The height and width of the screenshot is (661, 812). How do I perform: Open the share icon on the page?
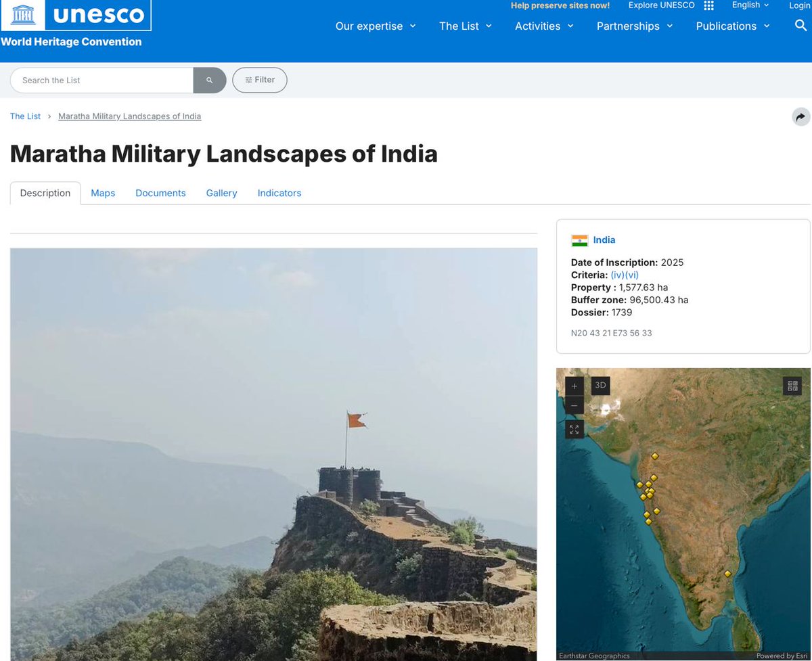pyautogui.click(x=800, y=116)
